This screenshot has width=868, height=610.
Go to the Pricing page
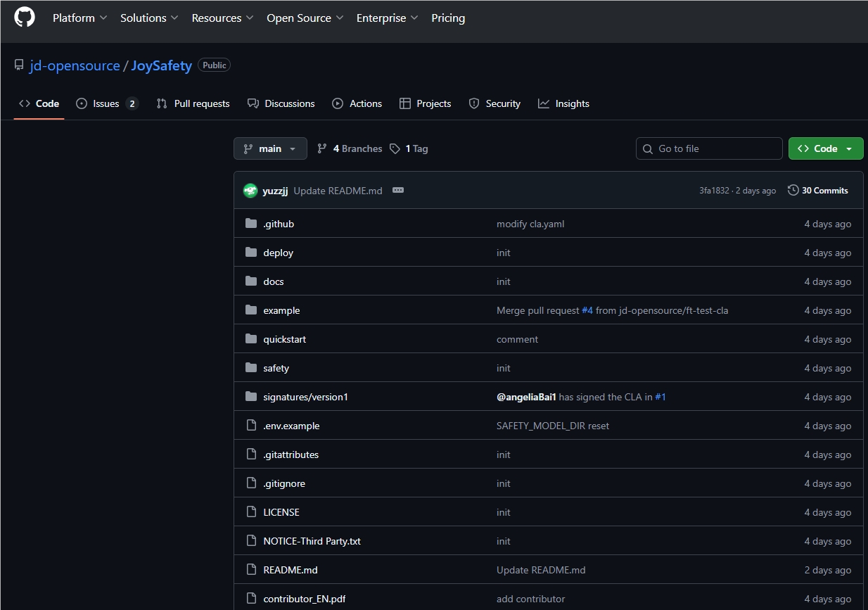(x=448, y=18)
